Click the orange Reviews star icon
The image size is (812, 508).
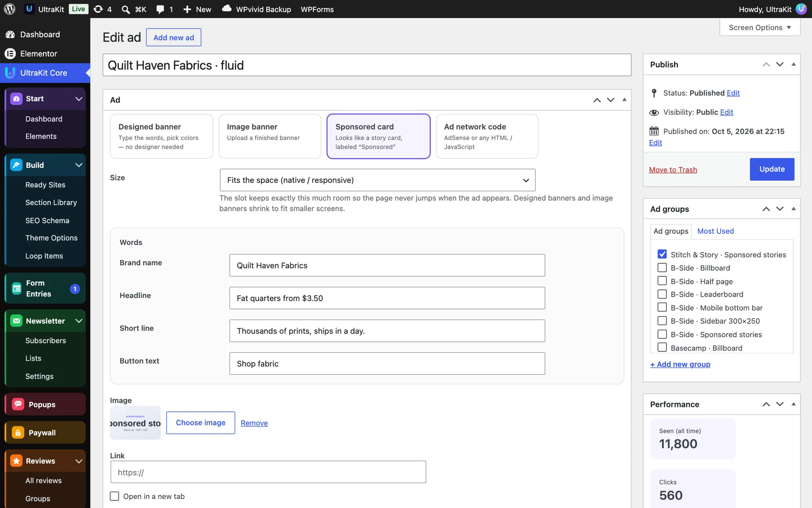pyautogui.click(x=16, y=461)
